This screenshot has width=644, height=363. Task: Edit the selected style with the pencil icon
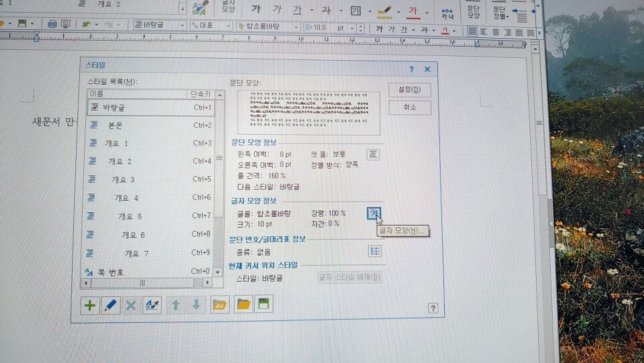(111, 305)
